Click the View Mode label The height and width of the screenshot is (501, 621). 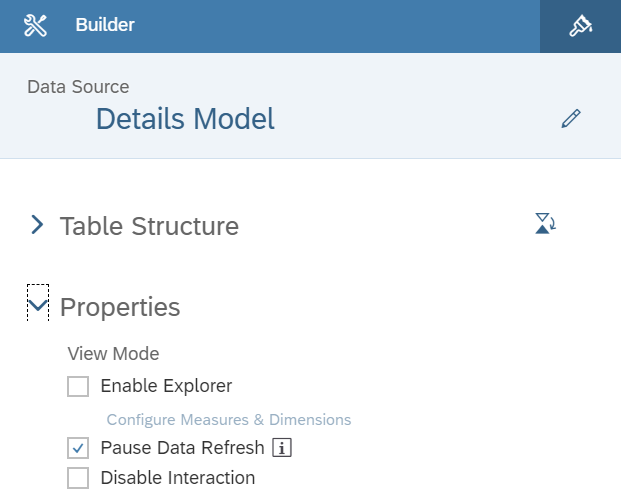113,353
